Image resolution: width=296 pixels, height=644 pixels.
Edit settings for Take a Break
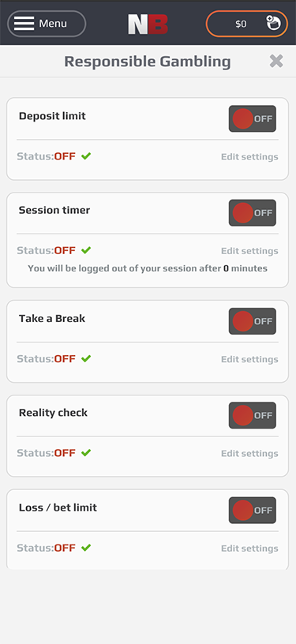click(x=249, y=359)
